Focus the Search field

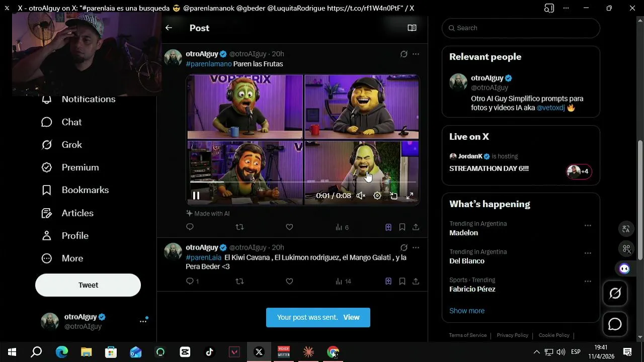coord(521,28)
